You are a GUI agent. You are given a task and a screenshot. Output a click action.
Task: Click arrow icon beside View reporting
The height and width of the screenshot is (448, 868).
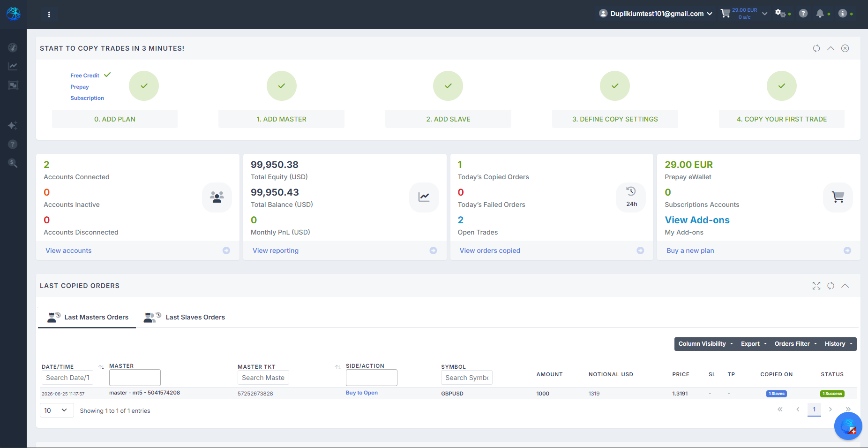[434, 251]
